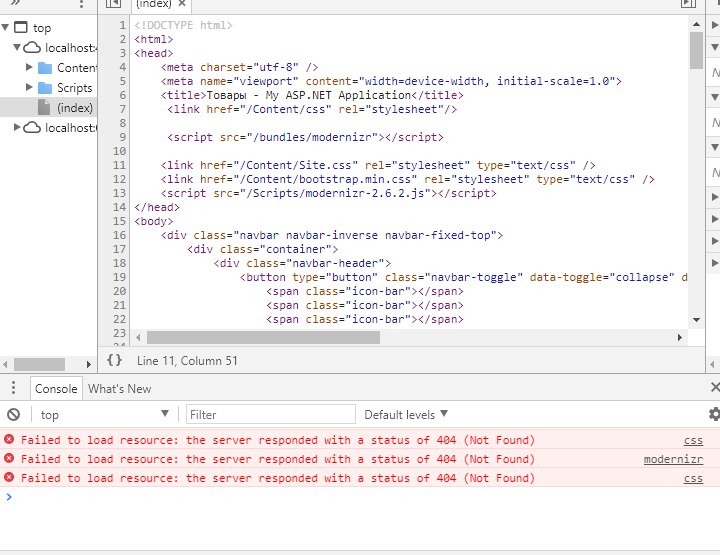
Task: Click the editor scroll-left arrow
Action: click(x=138, y=337)
